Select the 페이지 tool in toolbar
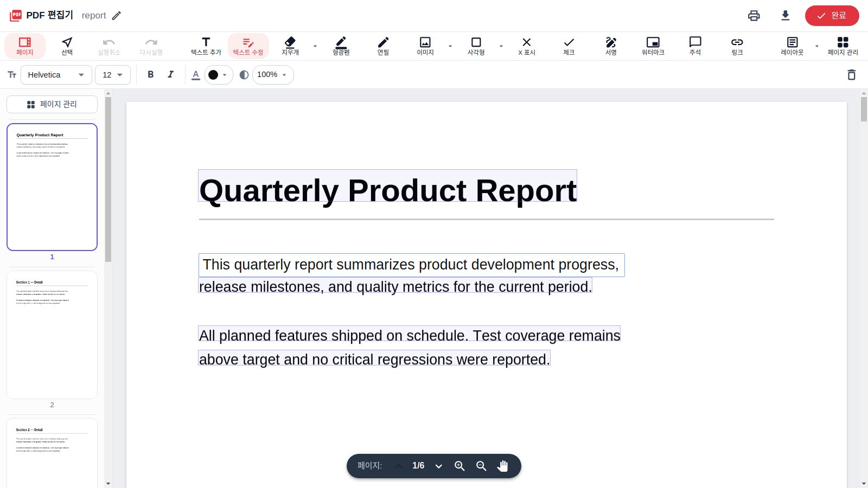Viewport: 868px width, 488px height. click(25, 46)
